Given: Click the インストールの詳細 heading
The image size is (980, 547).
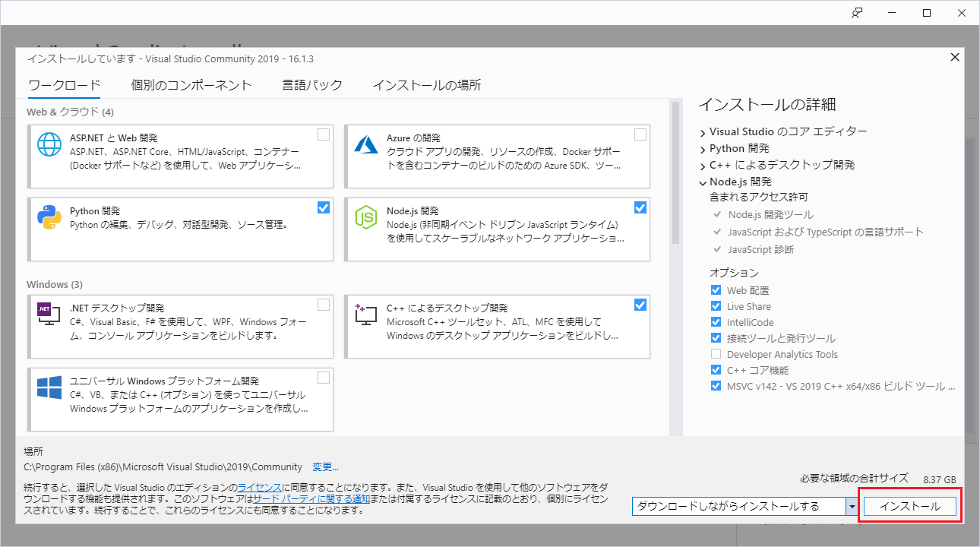Looking at the screenshot, I should coord(767,105).
